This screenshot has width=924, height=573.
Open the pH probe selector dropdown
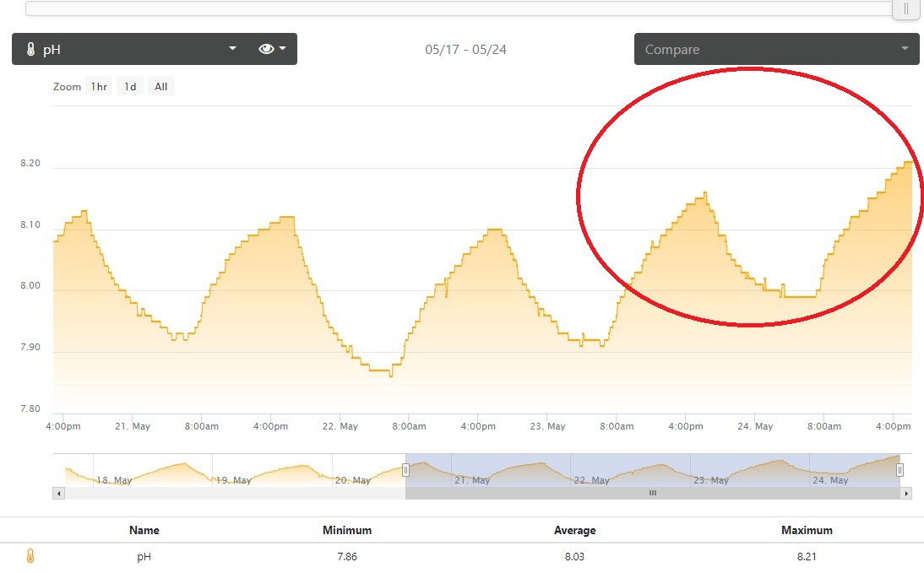click(x=127, y=49)
